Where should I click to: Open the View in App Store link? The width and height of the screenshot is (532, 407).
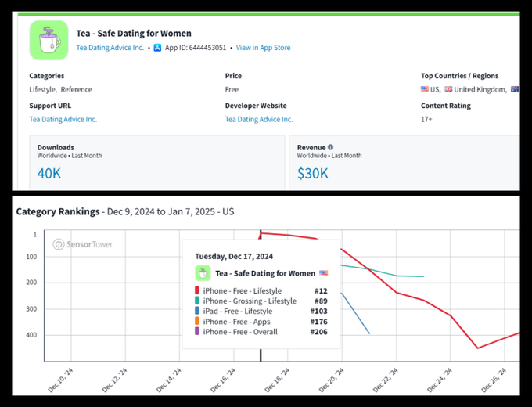(x=263, y=48)
